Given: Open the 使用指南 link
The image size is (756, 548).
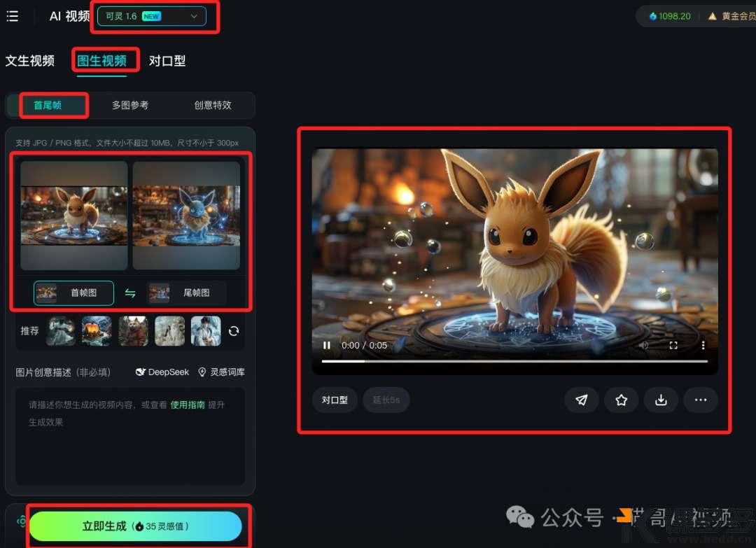Looking at the screenshot, I should 188,405.
